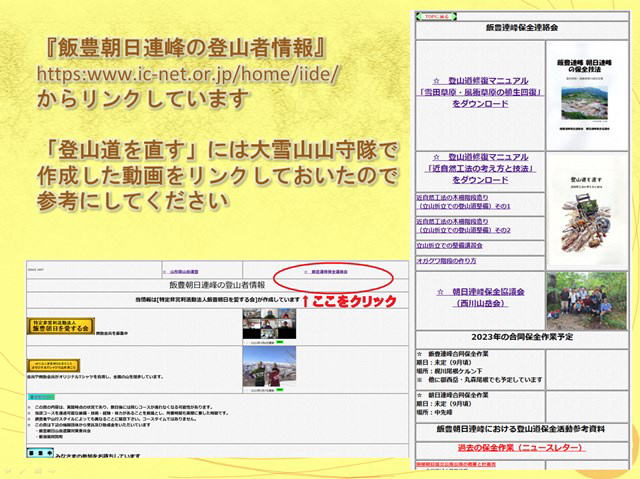This screenshot has height=479, width=640.
Task: Open the people wearing T-shirts photo
Action: [x=269, y=365]
